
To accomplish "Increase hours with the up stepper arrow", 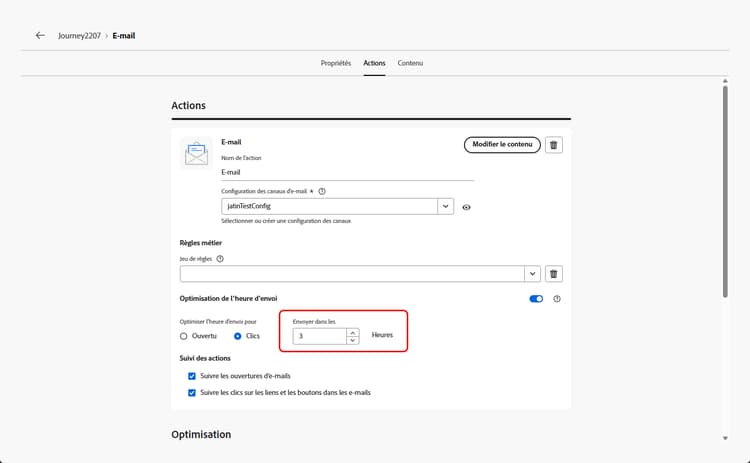I will 353,332.
